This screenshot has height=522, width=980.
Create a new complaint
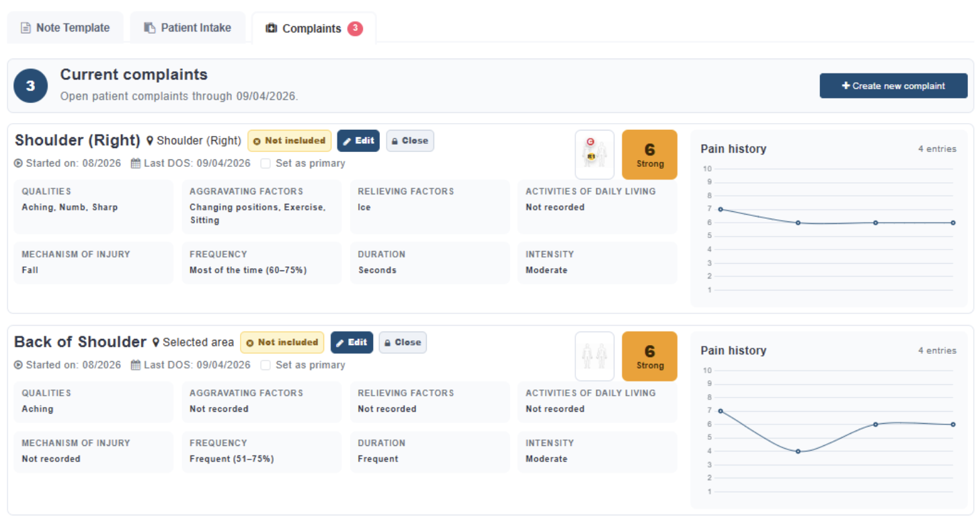coord(893,86)
